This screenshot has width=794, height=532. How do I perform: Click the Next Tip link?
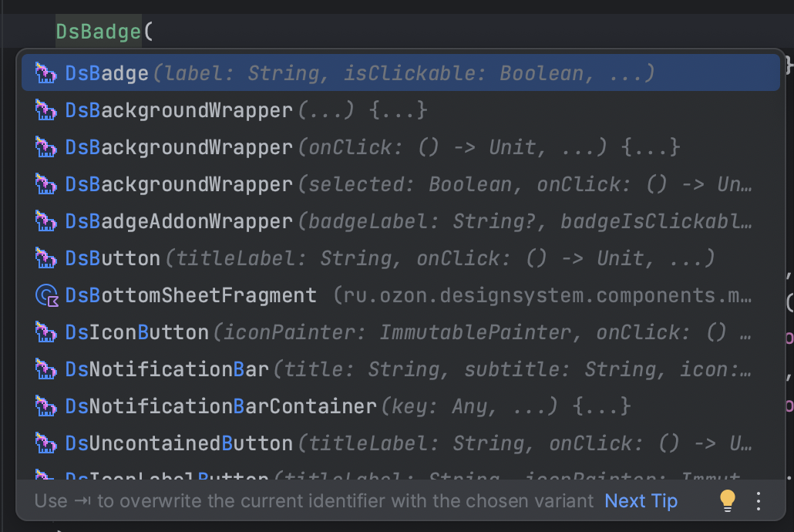click(641, 500)
